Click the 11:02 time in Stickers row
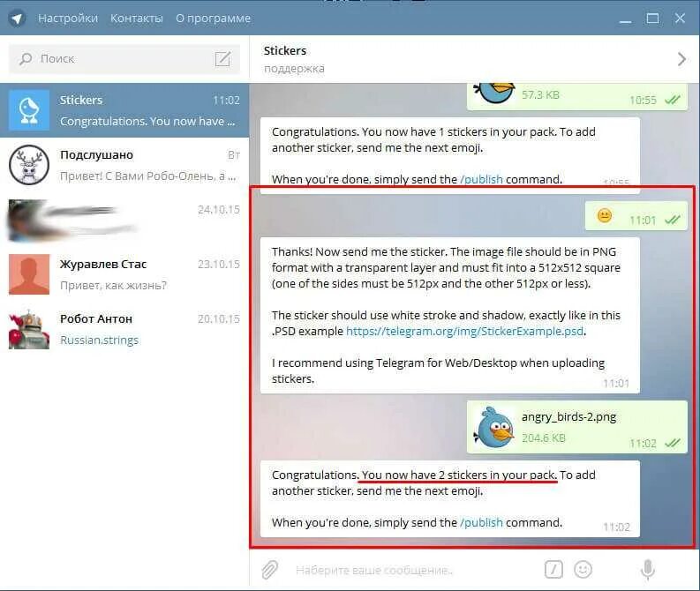The image size is (700, 591). pyautogui.click(x=226, y=100)
